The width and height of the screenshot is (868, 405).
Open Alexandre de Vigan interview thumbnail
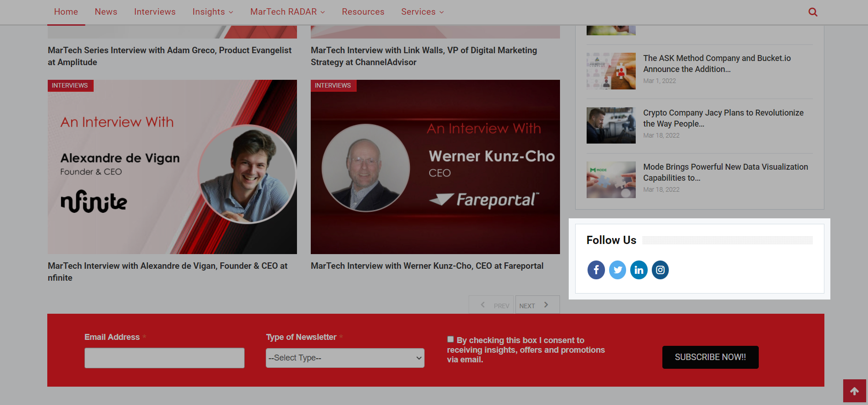(x=172, y=167)
